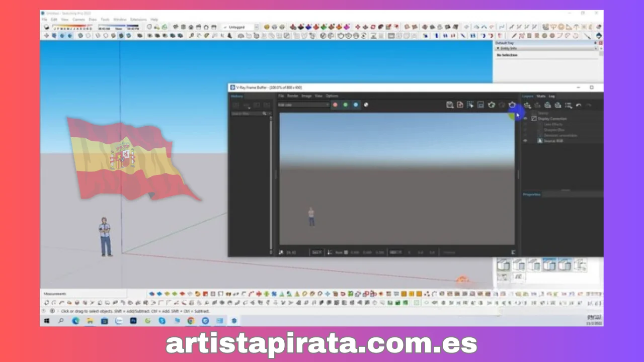The width and height of the screenshot is (644, 362).
Task: Toggle the green channel button
Action: (345, 105)
